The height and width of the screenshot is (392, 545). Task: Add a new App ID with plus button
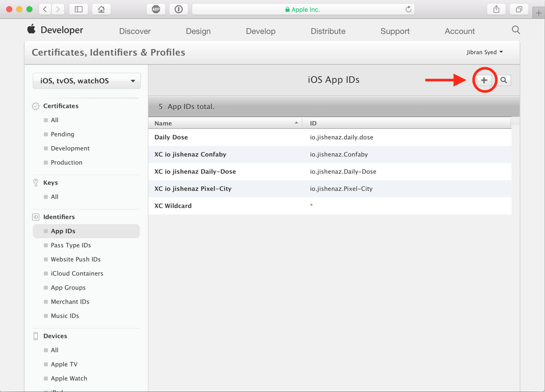[484, 80]
